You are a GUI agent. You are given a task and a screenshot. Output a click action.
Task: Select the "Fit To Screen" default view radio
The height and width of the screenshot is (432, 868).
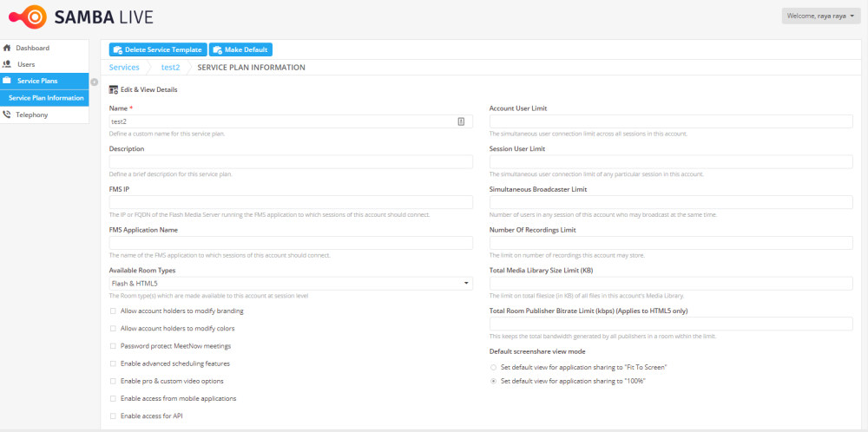493,367
